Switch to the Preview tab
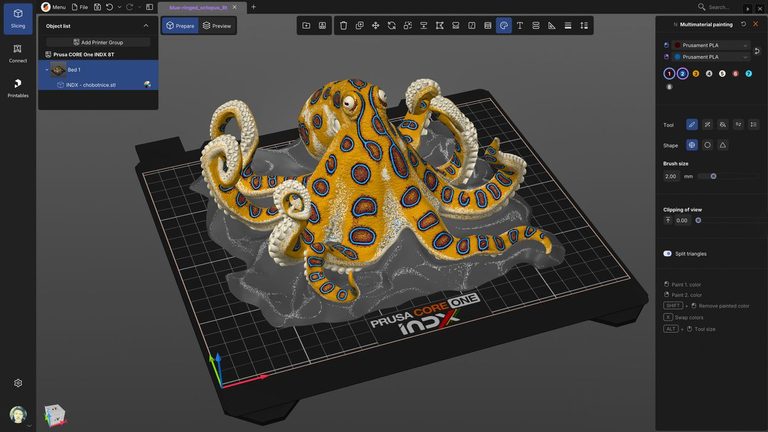This screenshot has width=768, height=432. coord(217,25)
